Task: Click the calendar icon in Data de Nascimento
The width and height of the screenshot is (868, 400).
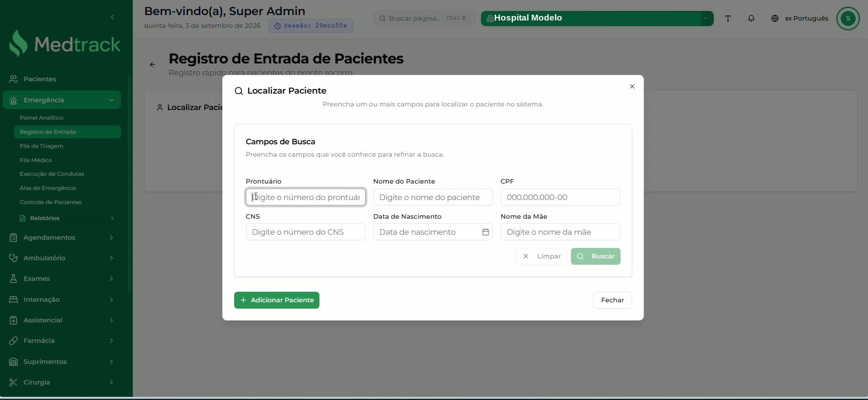Action: click(x=486, y=232)
